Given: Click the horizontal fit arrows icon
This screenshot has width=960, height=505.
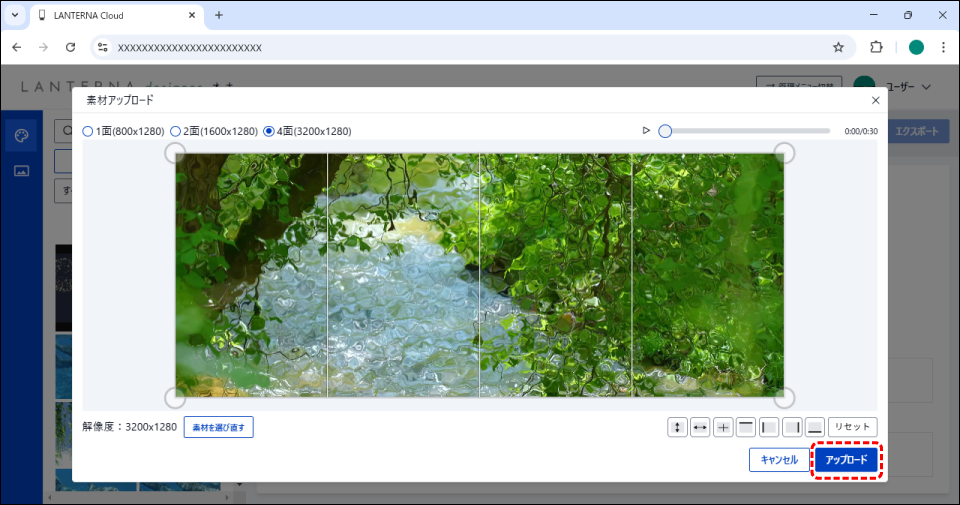Looking at the screenshot, I should click(x=701, y=427).
